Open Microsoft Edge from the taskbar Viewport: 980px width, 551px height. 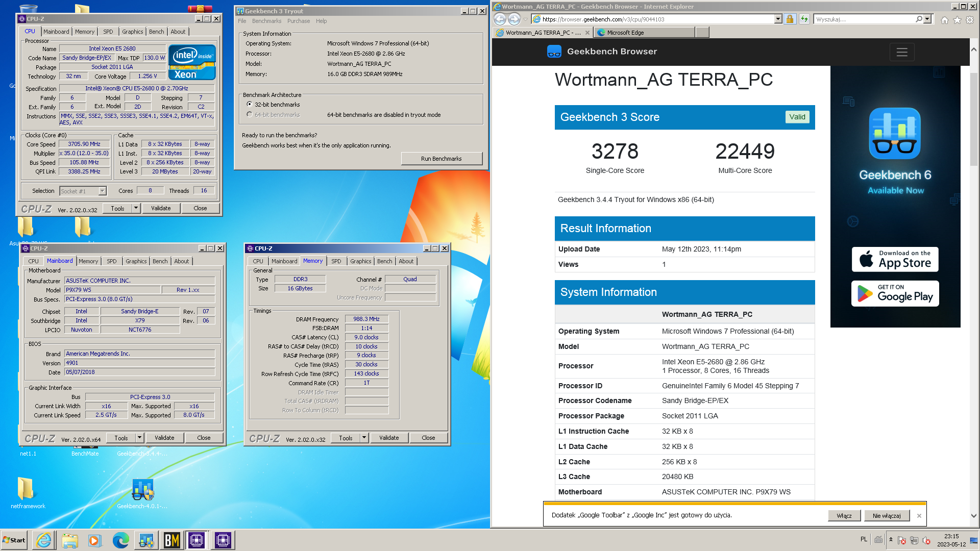point(120,540)
